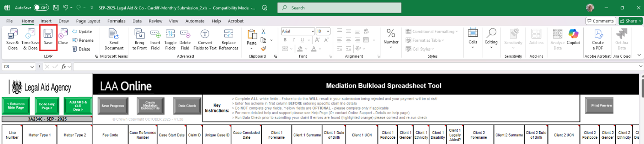Open the Formulas ribbon tab
This screenshot has width=644, height=144.
116,21
